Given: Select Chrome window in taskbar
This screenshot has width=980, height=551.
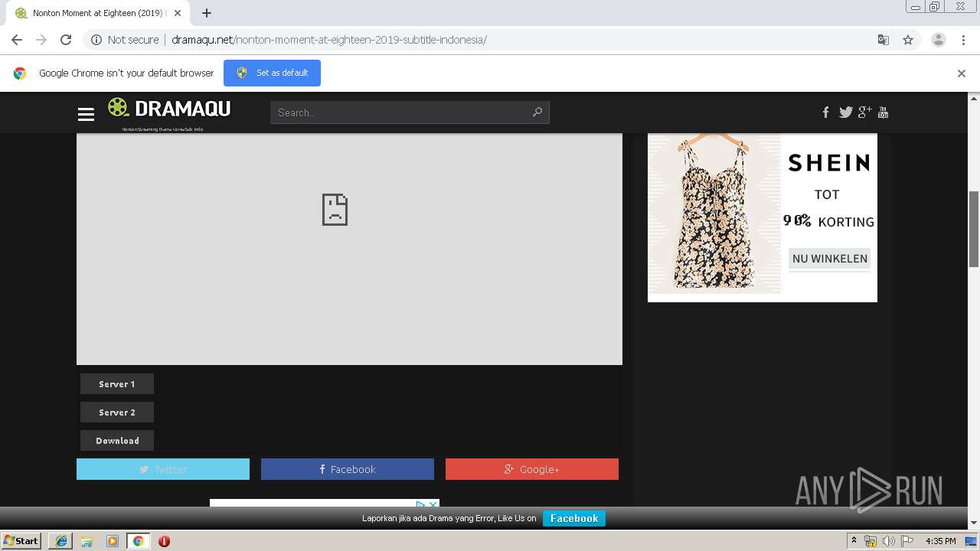Looking at the screenshot, I should (x=138, y=541).
